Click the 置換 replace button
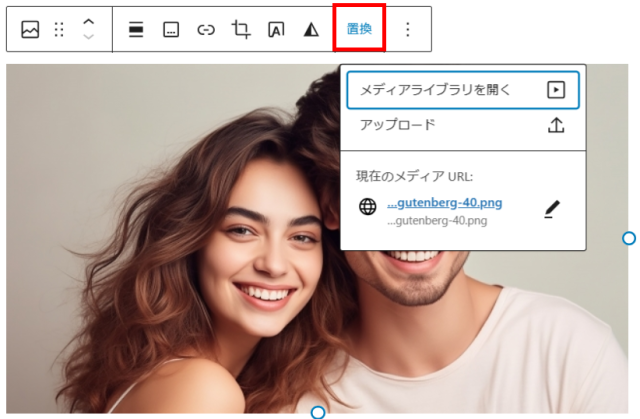The width and height of the screenshot is (640, 419). tap(359, 29)
